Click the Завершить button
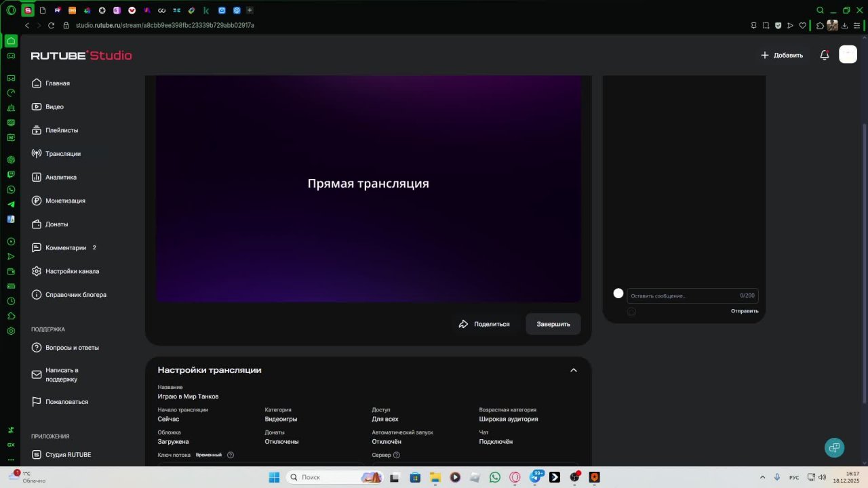 553,324
